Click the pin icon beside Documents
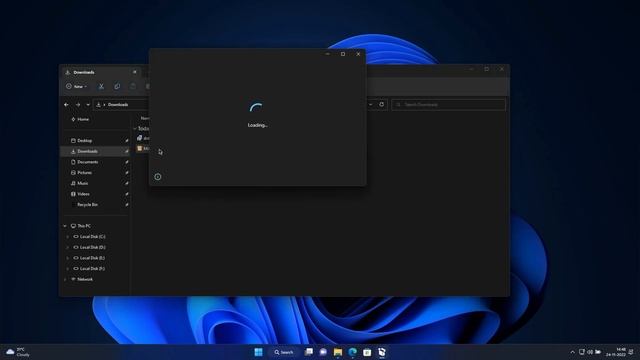 click(x=127, y=162)
